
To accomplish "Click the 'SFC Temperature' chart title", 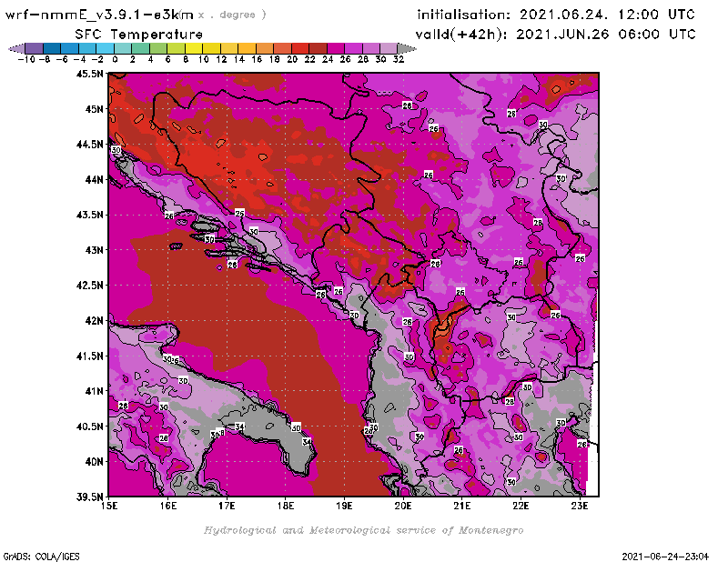I will pos(139,35).
